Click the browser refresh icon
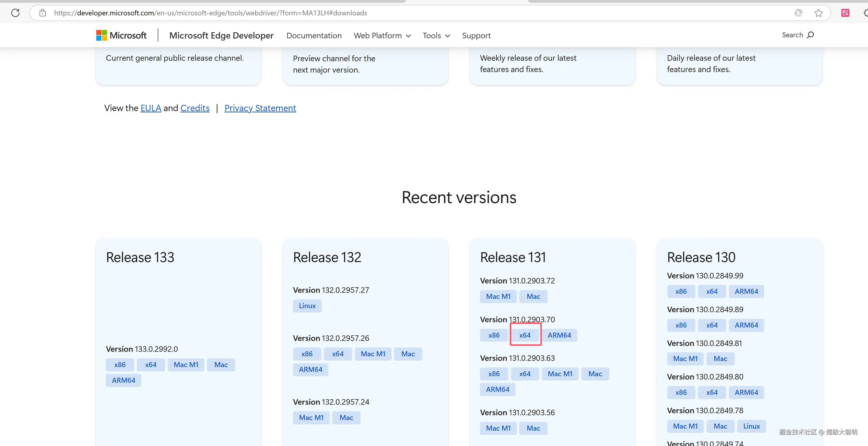The image size is (868, 446). coord(16,13)
